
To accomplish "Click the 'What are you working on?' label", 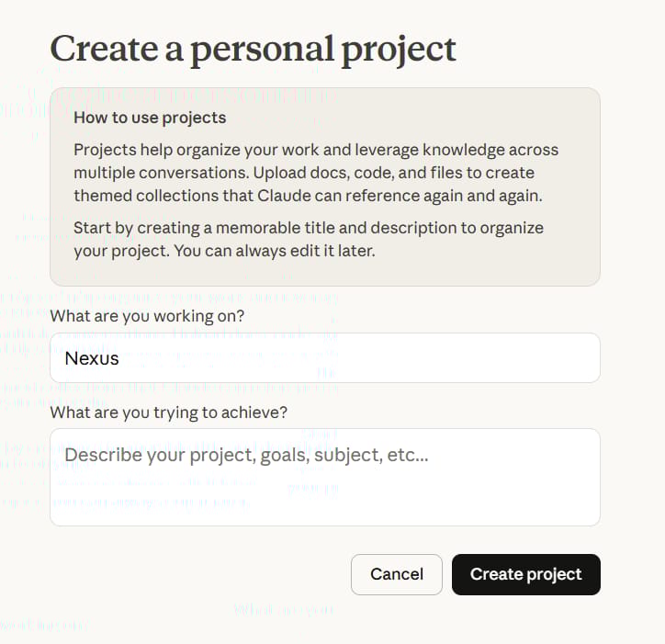I will [147, 316].
